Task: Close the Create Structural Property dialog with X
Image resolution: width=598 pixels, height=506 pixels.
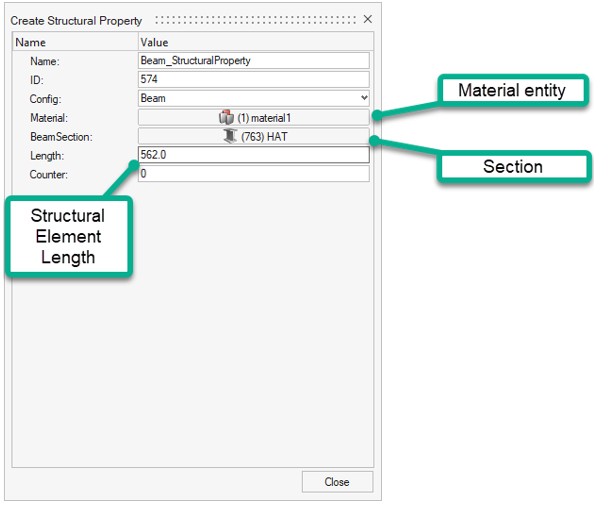Action: [368, 19]
